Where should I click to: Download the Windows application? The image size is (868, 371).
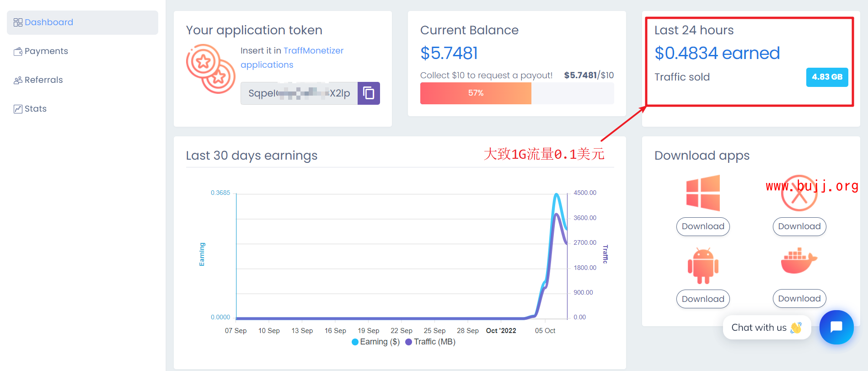click(703, 226)
